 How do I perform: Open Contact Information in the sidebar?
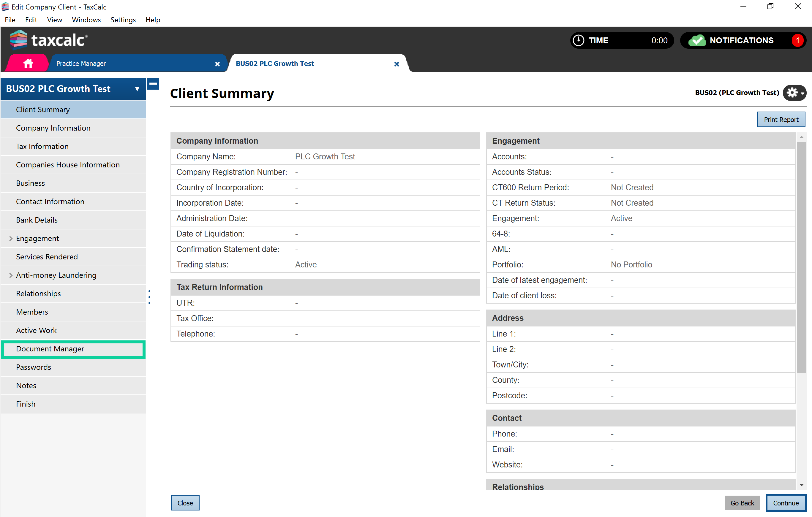click(x=73, y=202)
